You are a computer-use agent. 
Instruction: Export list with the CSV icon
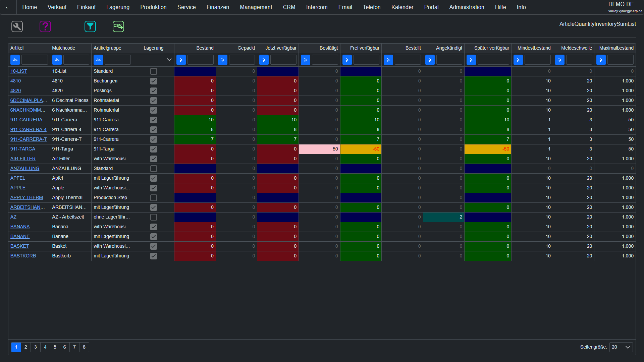point(118,26)
